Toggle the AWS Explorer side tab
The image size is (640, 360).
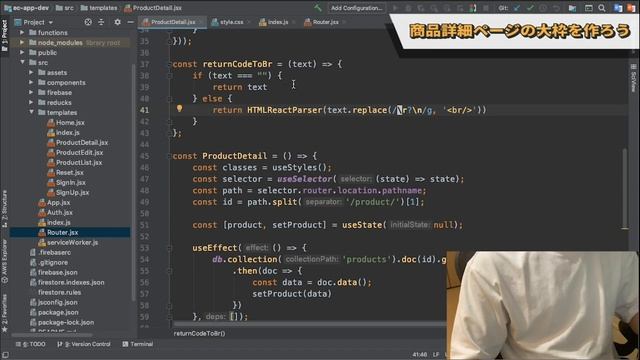[4, 261]
